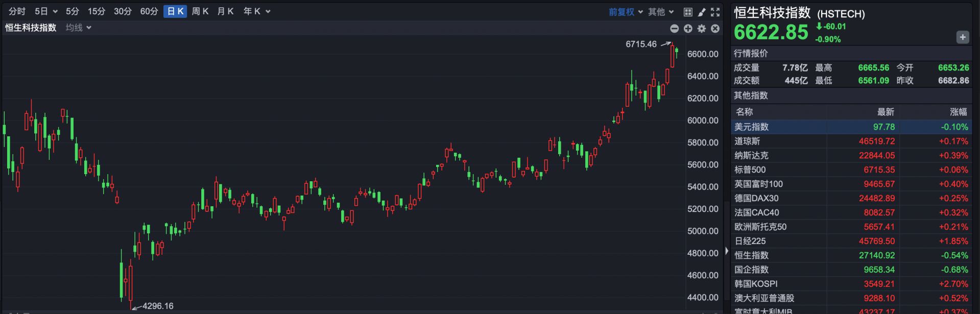Click the 涨幅 column header to sort

958,112
